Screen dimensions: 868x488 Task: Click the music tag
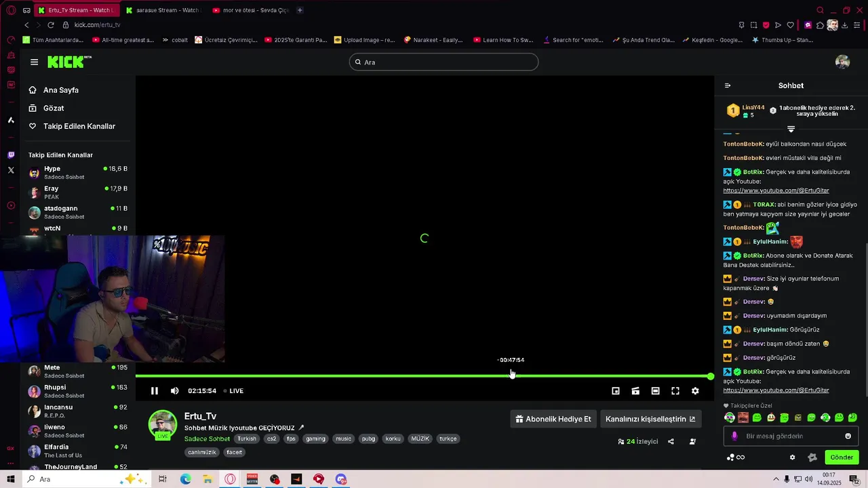point(344,439)
